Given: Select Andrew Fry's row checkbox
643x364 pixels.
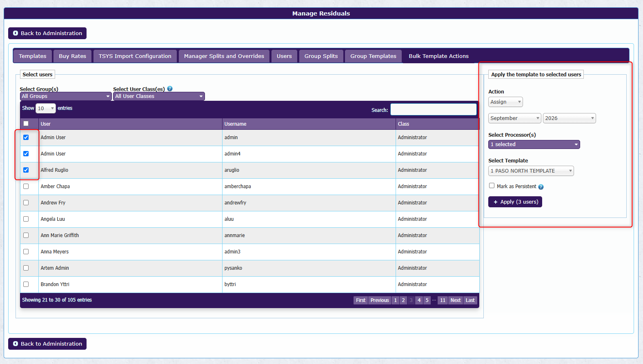Looking at the screenshot, I should (26, 203).
